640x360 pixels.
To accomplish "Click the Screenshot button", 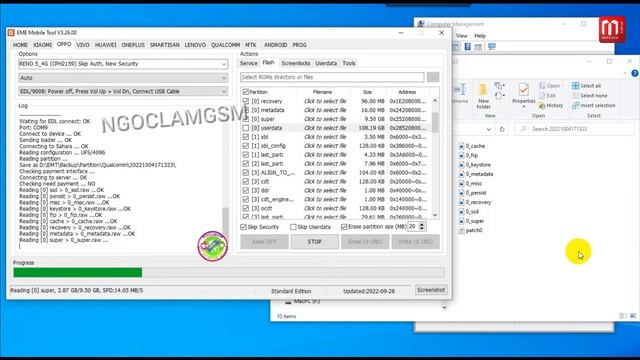I will coord(431,290).
